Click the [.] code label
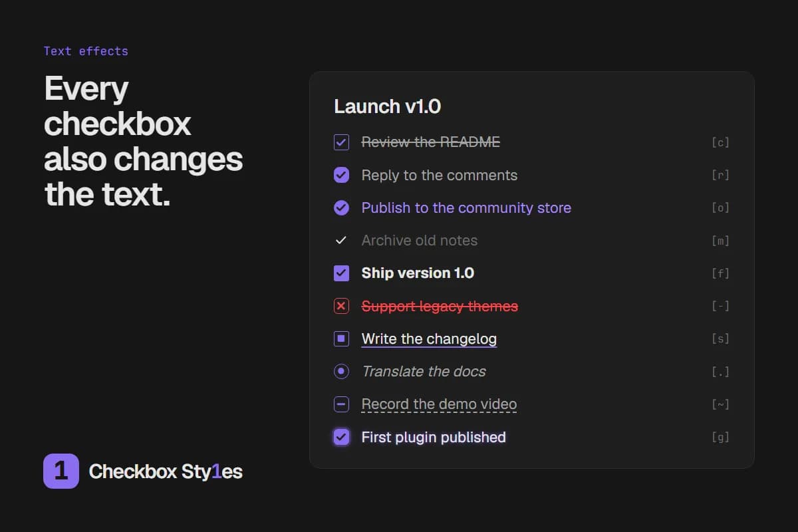798x532 pixels. [x=720, y=371]
